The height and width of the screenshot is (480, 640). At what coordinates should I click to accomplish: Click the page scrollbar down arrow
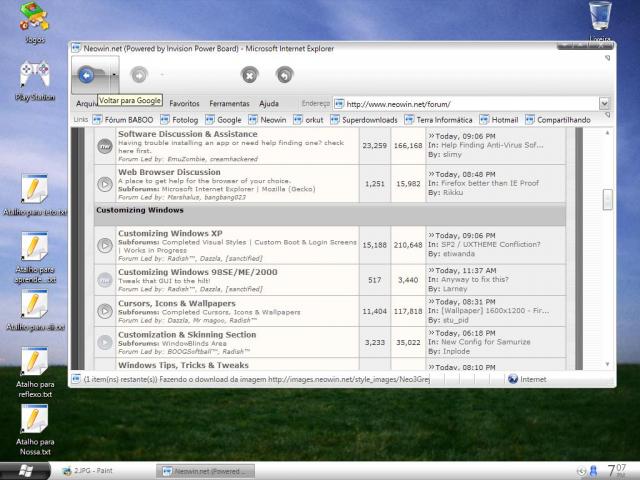[x=607, y=364]
